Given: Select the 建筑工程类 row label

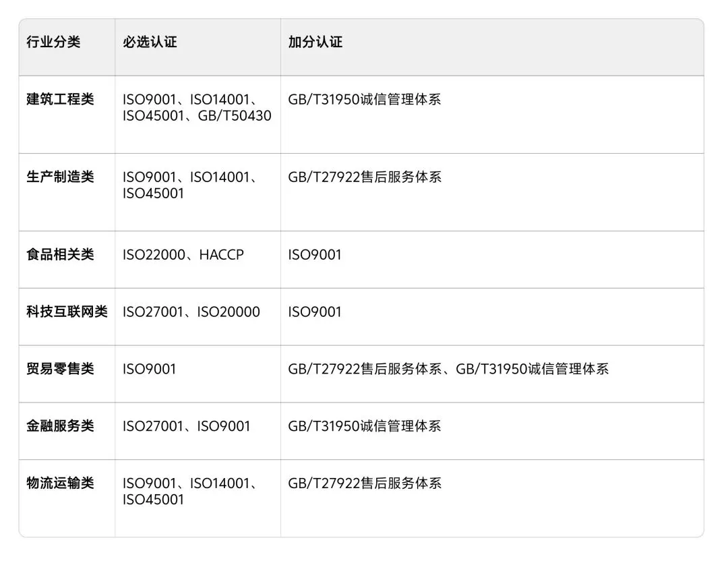Looking at the screenshot, I should [x=61, y=99].
